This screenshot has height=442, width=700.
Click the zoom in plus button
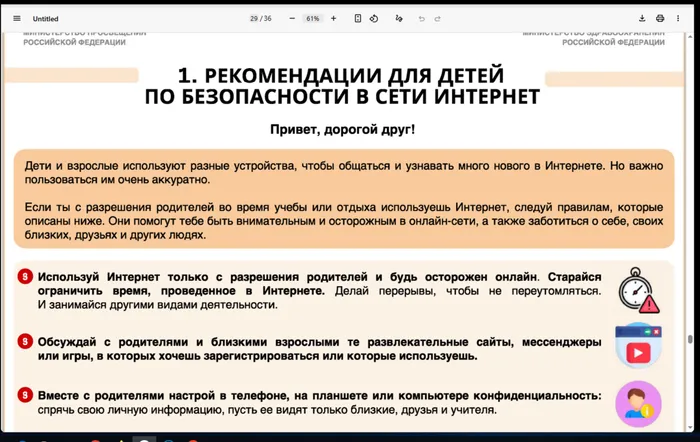(x=333, y=18)
